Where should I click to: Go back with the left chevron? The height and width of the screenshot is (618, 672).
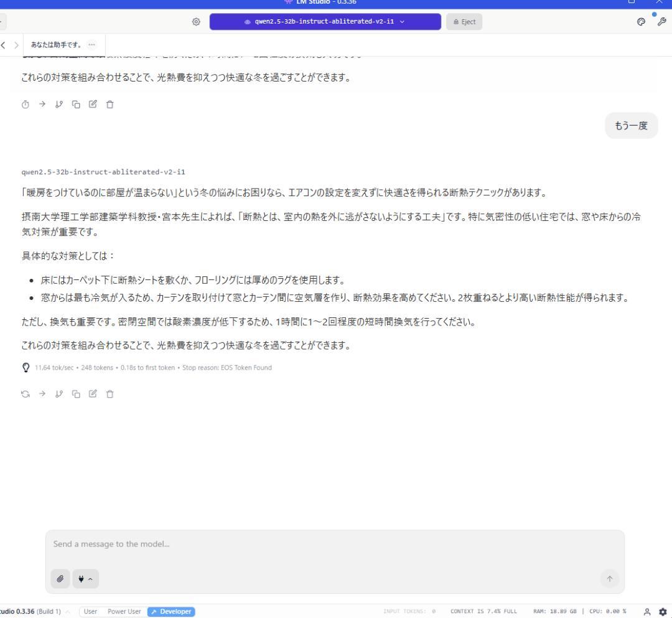point(3,45)
